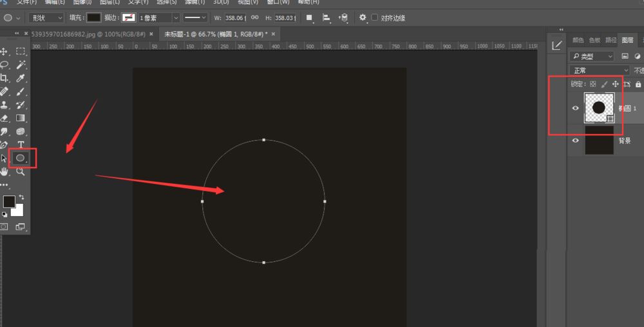This screenshot has width=644, height=327.
Task: Toggle lock image pixels brush icon
Action: 604,84
